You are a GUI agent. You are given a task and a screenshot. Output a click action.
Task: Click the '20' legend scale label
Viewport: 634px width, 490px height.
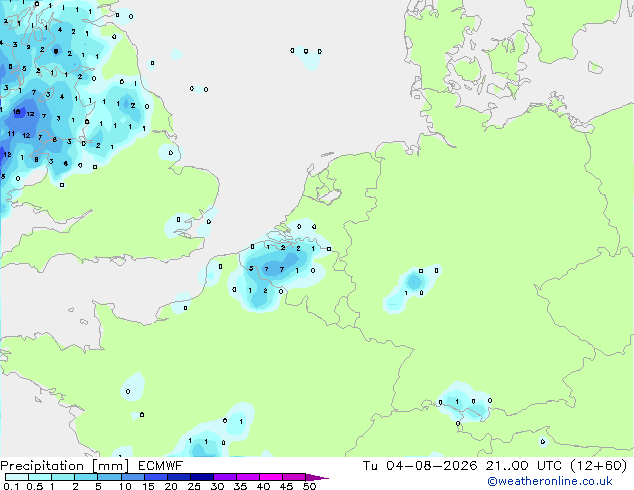[x=171, y=486]
